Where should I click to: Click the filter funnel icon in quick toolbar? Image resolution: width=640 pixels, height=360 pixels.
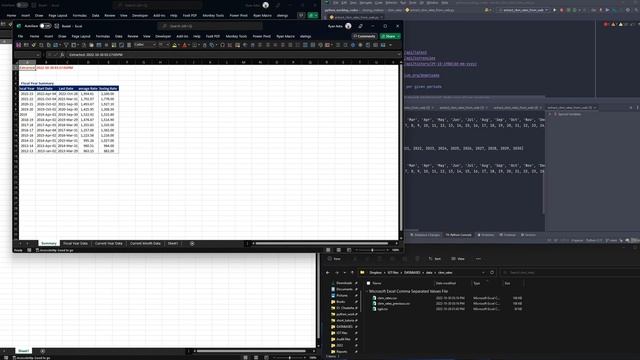pyautogui.click(x=66, y=45)
